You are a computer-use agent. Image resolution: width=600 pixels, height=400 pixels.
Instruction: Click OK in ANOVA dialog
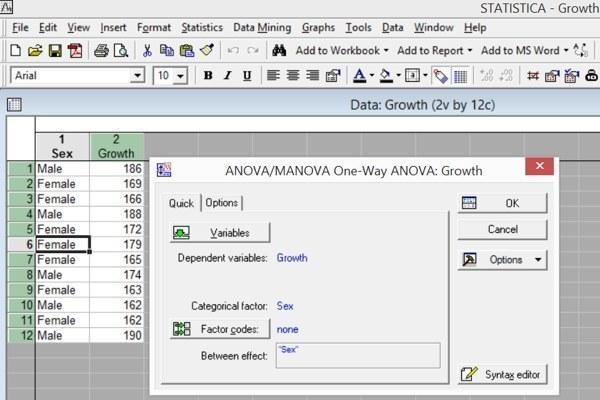[502, 203]
